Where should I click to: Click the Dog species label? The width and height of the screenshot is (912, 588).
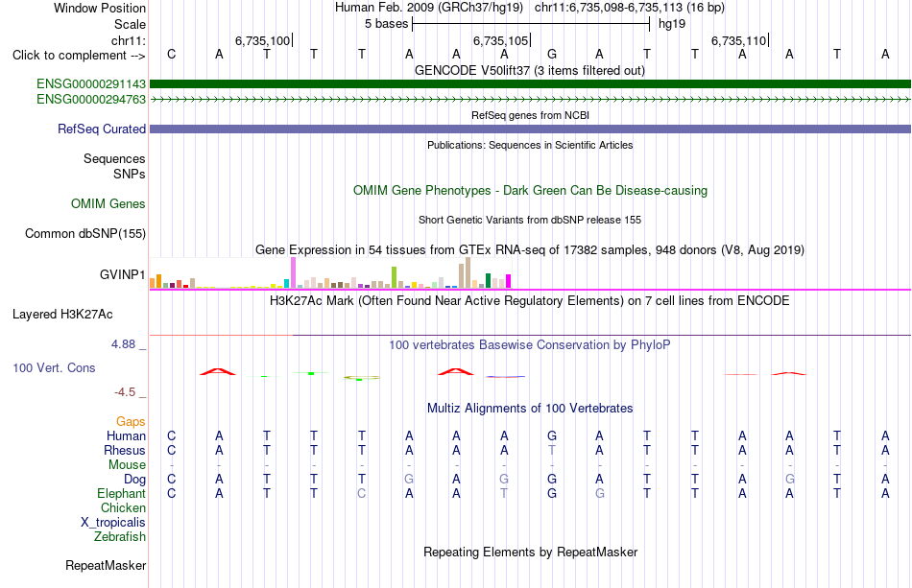[x=134, y=480]
